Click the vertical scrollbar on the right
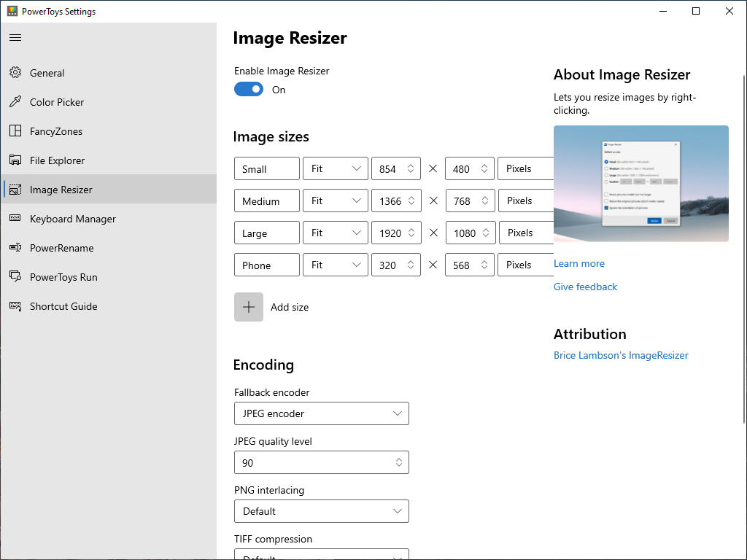 [744, 248]
